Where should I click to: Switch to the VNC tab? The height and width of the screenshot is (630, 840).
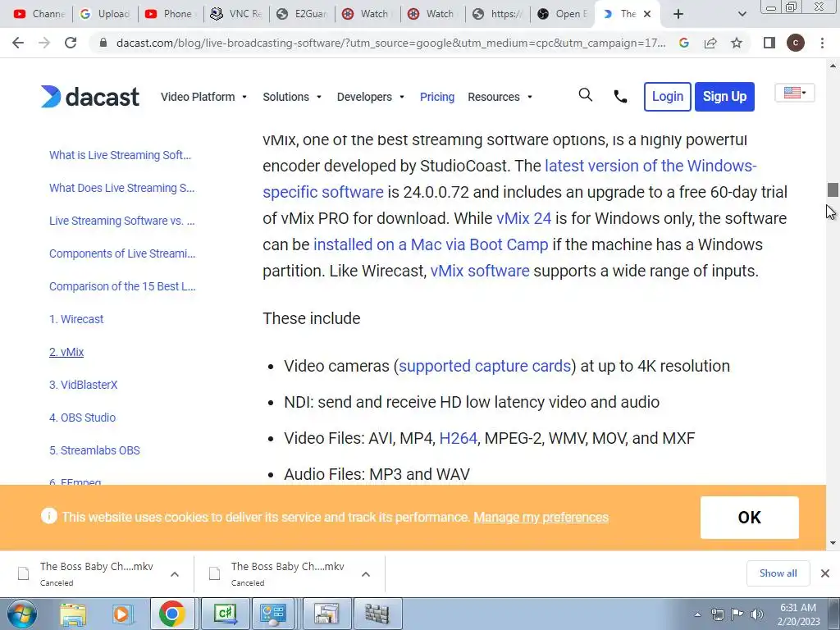[x=236, y=14]
